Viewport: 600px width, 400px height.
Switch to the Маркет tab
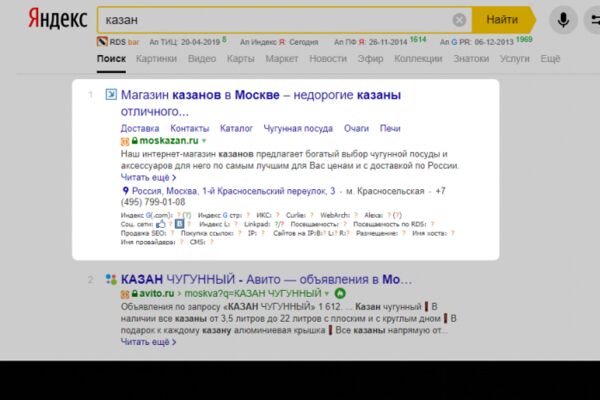tap(282, 59)
